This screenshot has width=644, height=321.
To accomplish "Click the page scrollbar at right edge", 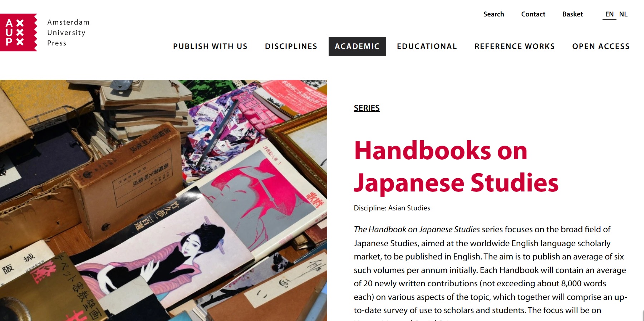I will coord(643,315).
